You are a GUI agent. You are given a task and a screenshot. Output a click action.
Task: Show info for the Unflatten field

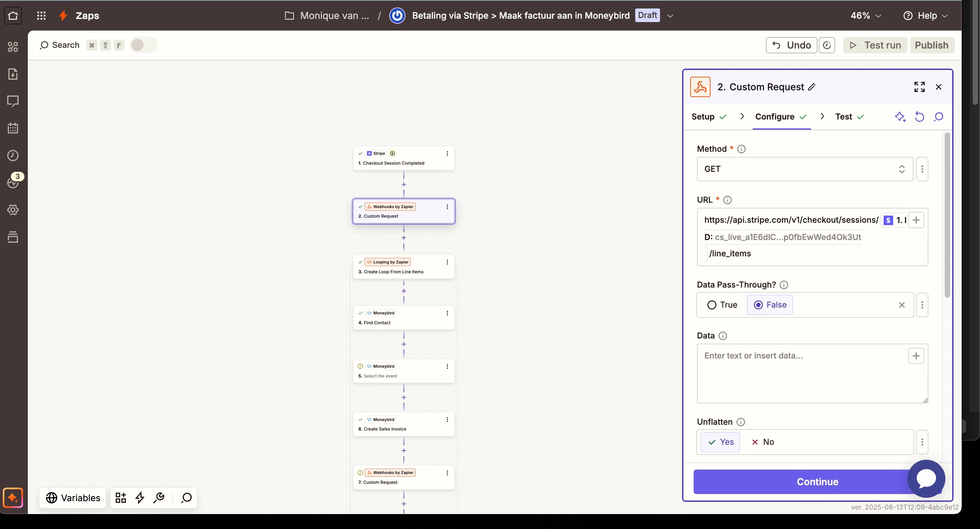point(741,422)
